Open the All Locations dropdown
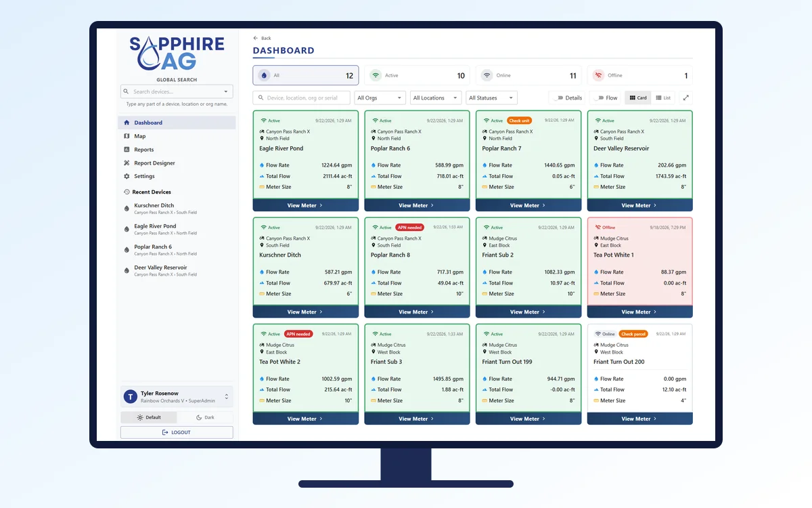812x508 pixels. [436, 98]
